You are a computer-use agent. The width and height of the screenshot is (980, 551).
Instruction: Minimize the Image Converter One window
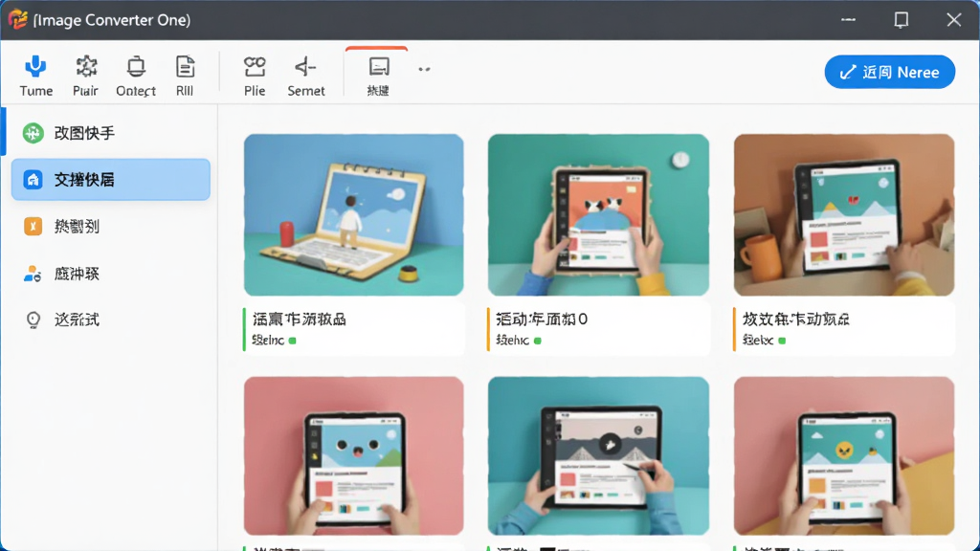click(848, 20)
